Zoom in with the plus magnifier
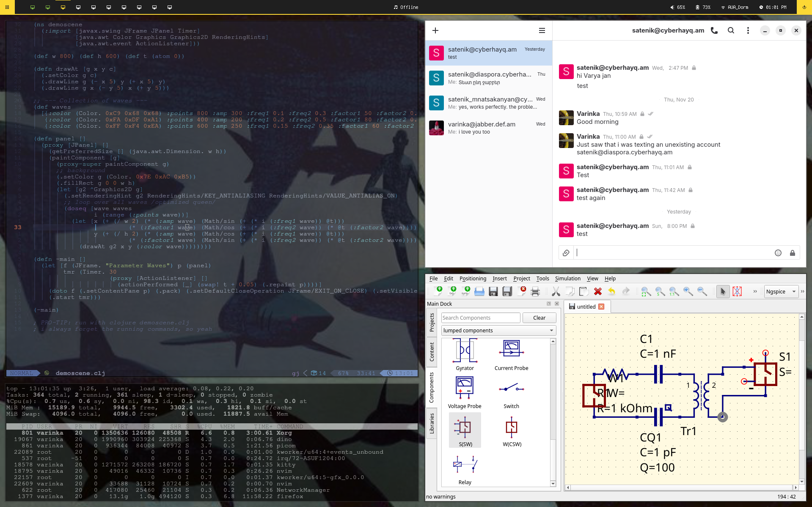The image size is (812, 507). click(688, 291)
